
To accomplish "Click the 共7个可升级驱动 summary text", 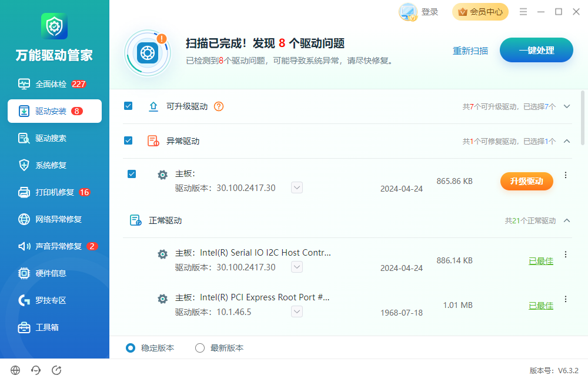I will (x=509, y=107).
